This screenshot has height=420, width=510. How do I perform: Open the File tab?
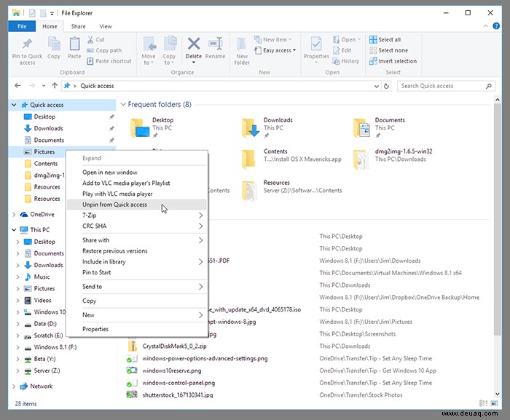(22, 26)
